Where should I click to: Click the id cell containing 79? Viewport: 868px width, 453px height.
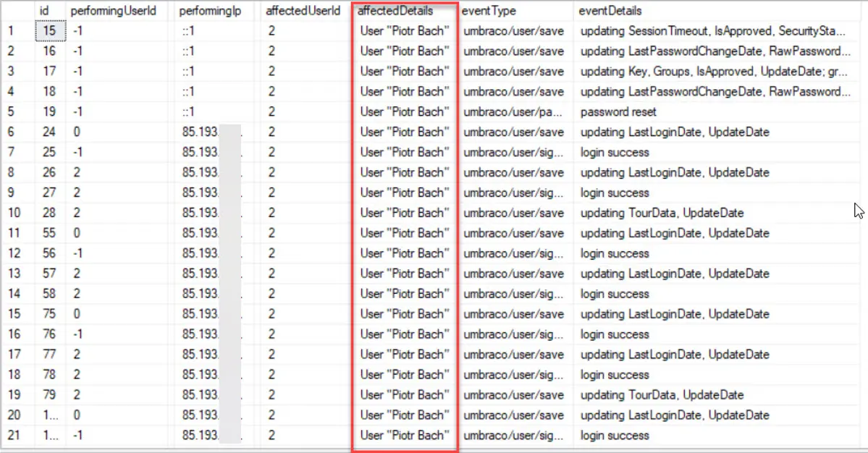[x=49, y=395]
